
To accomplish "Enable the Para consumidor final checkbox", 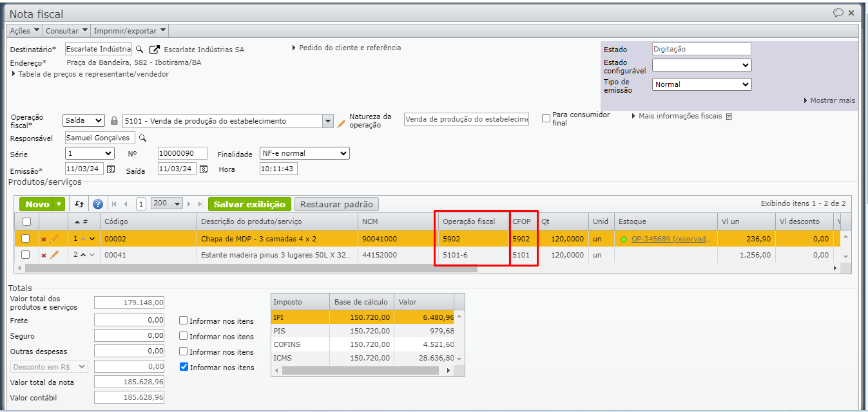I will point(546,118).
